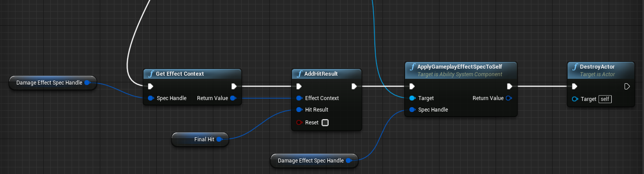Click the Spec Handle pin on Get Effect Context
644x174 pixels.
coord(151,98)
